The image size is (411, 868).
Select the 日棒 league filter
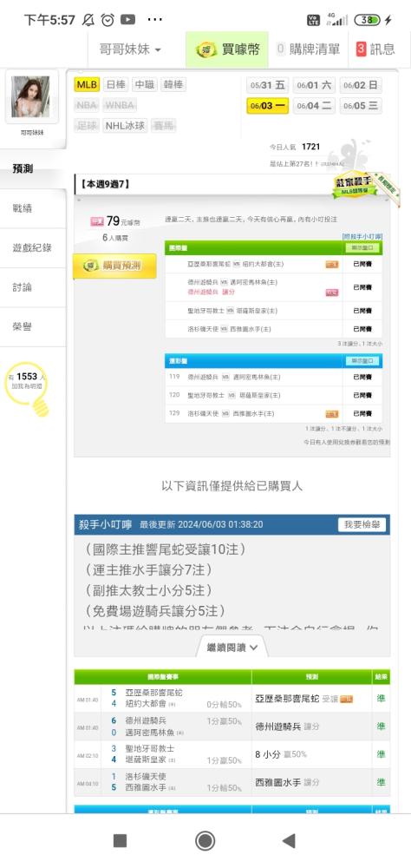[116, 85]
